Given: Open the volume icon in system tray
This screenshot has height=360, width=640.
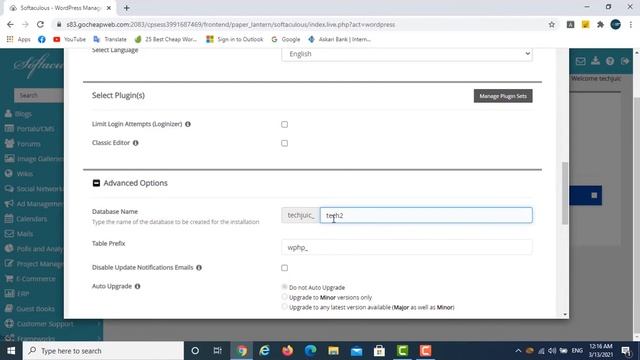Looking at the screenshot, I should [552, 351].
